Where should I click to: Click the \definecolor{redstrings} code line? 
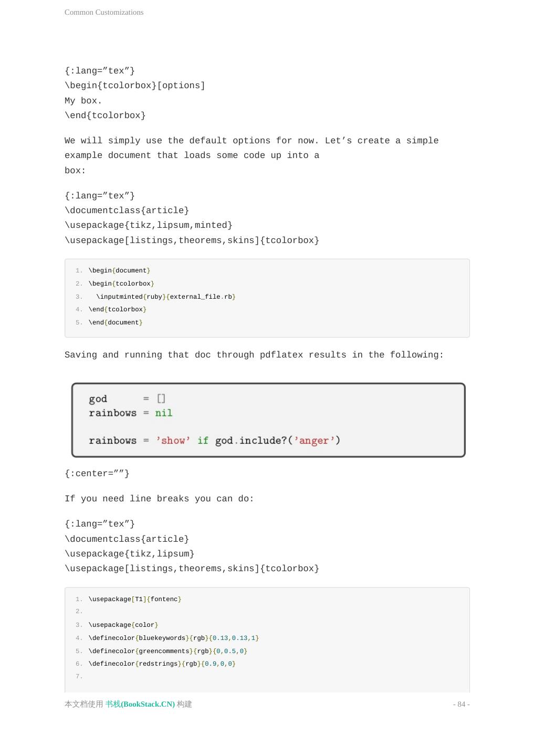pos(162,664)
